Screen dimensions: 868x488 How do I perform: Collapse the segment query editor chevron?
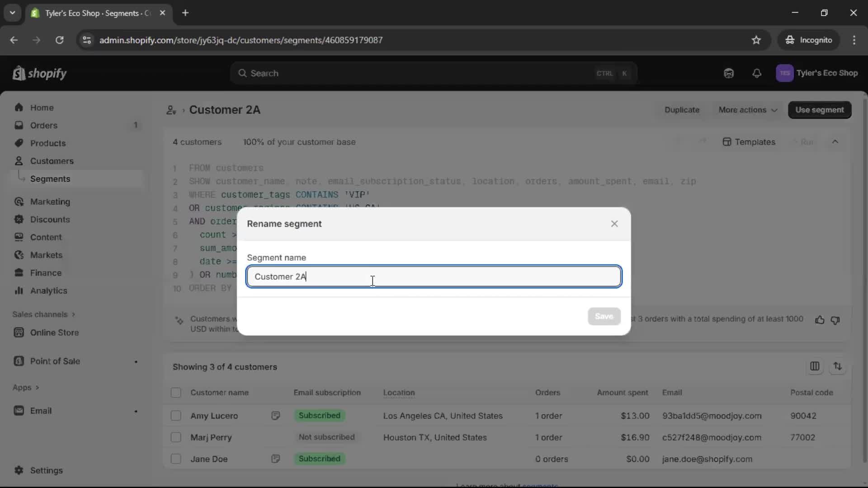tap(835, 142)
